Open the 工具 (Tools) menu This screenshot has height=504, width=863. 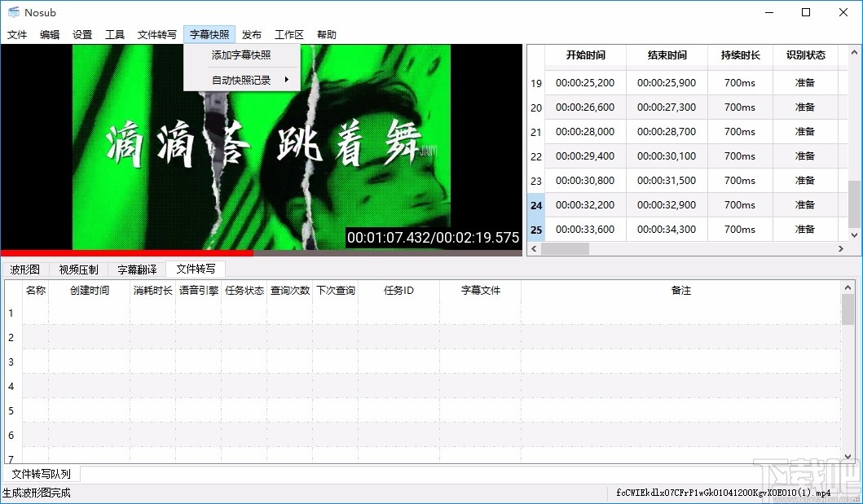coord(114,34)
